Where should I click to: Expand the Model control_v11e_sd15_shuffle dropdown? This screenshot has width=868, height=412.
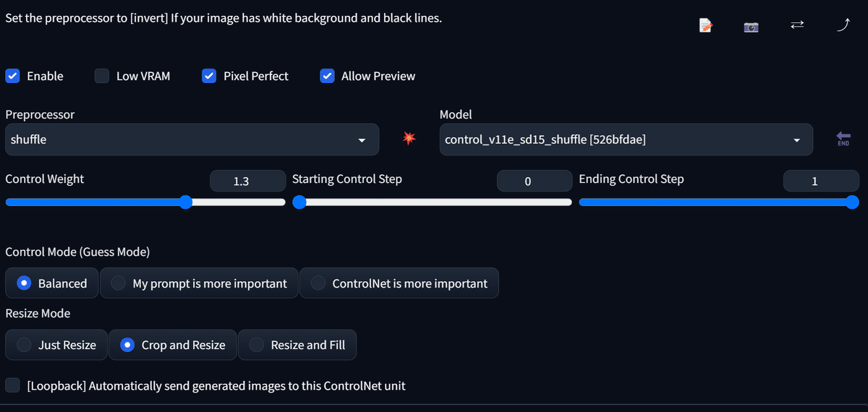pos(626,140)
